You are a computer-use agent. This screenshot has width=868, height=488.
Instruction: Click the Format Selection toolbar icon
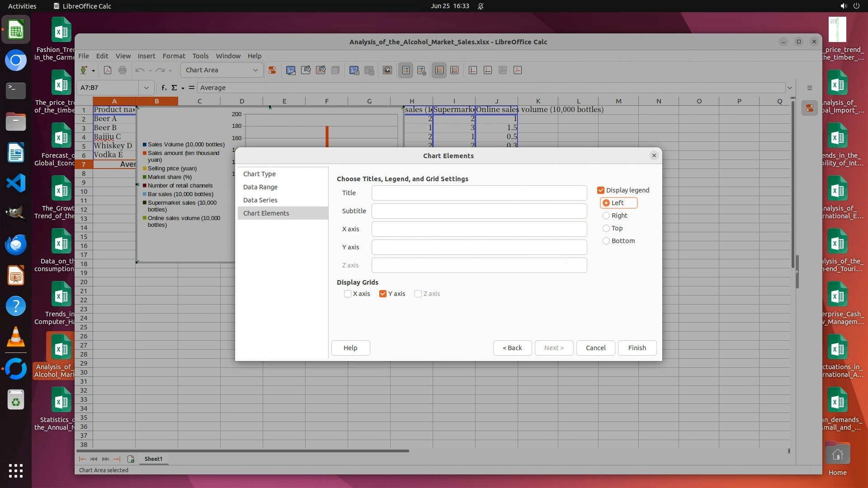point(272,70)
